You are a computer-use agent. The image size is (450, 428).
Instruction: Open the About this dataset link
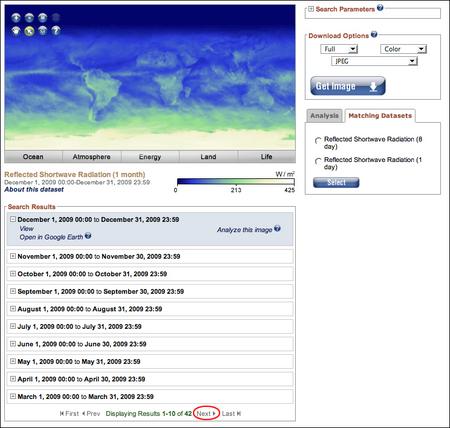coord(34,189)
